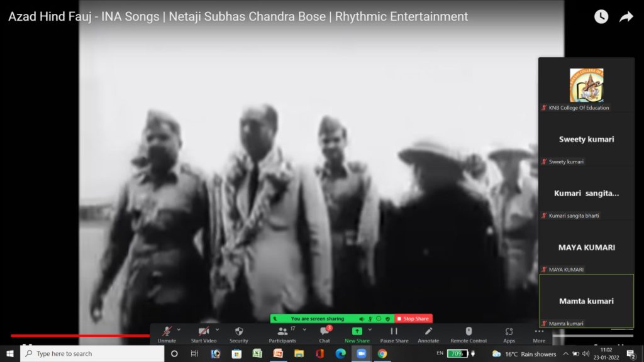Open the Participants panel

click(x=282, y=334)
